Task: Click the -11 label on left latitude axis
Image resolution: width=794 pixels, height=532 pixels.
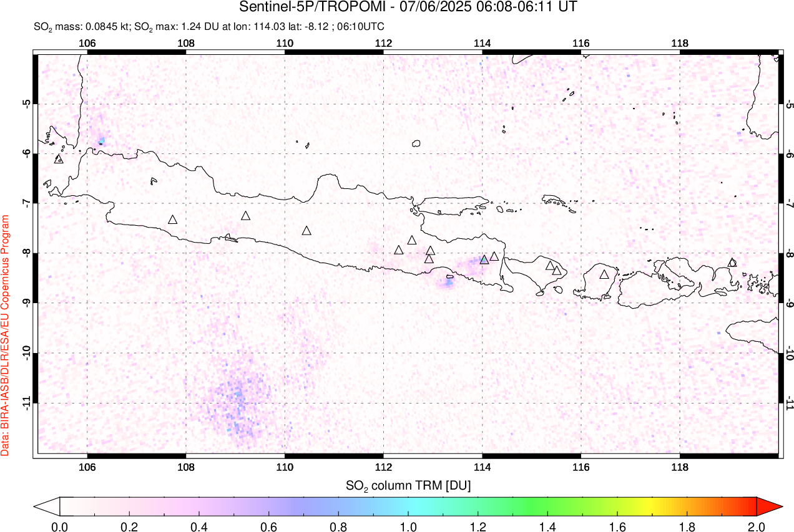Action: tap(27, 403)
